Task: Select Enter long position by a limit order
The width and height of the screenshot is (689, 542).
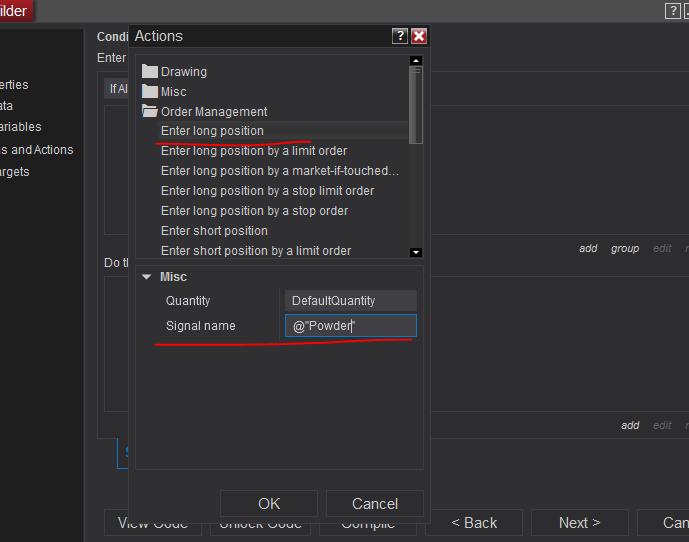Action: point(254,151)
